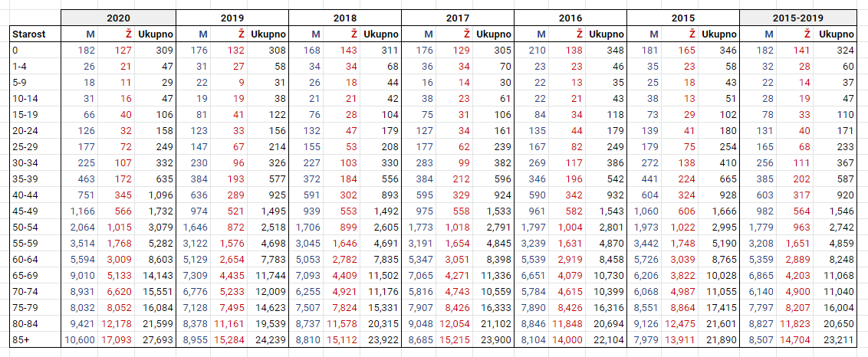Select the Ž subheader under 2015-2019
This screenshot has height=357, width=868.
[x=806, y=34]
